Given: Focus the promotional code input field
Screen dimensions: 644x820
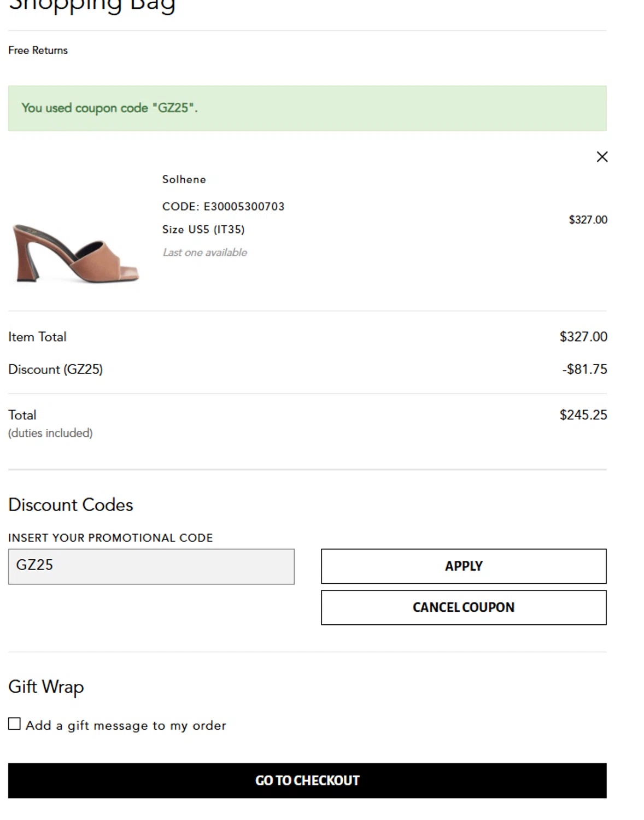Looking at the screenshot, I should pos(151,566).
